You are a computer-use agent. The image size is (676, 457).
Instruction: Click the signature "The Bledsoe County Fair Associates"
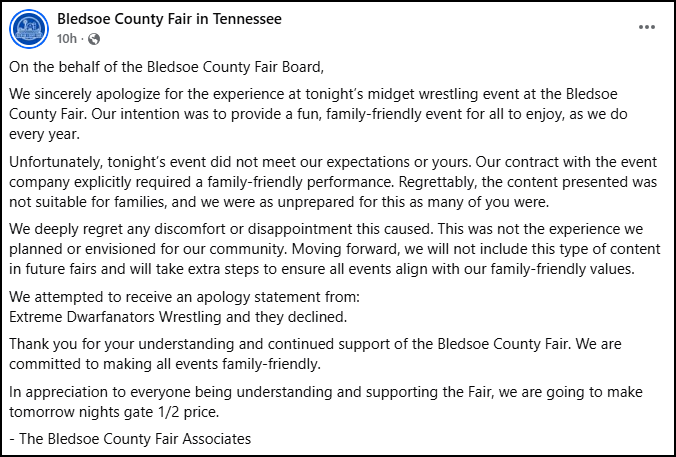pos(135,439)
